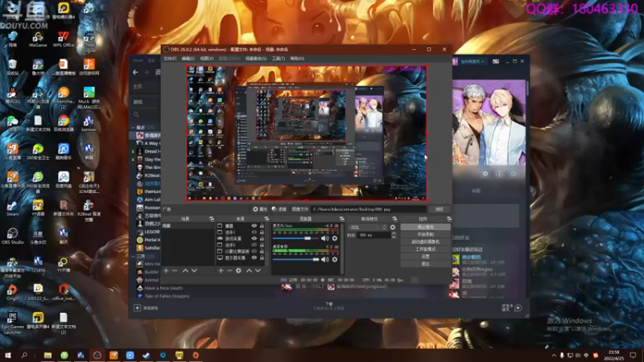This screenshot has height=362, width=644.
Task: Show hidden icons in system tray
Action: click(x=554, y=356)
